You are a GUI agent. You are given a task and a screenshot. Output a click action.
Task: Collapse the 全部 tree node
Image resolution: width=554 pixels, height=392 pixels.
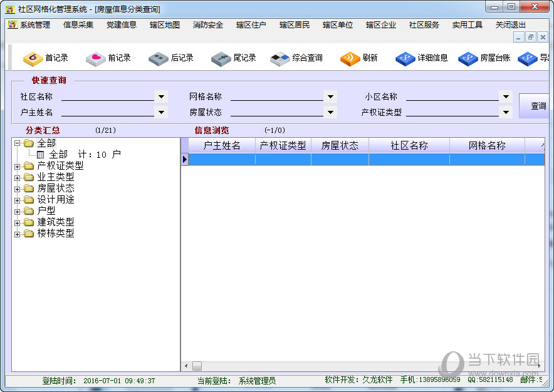click(17, 143)
